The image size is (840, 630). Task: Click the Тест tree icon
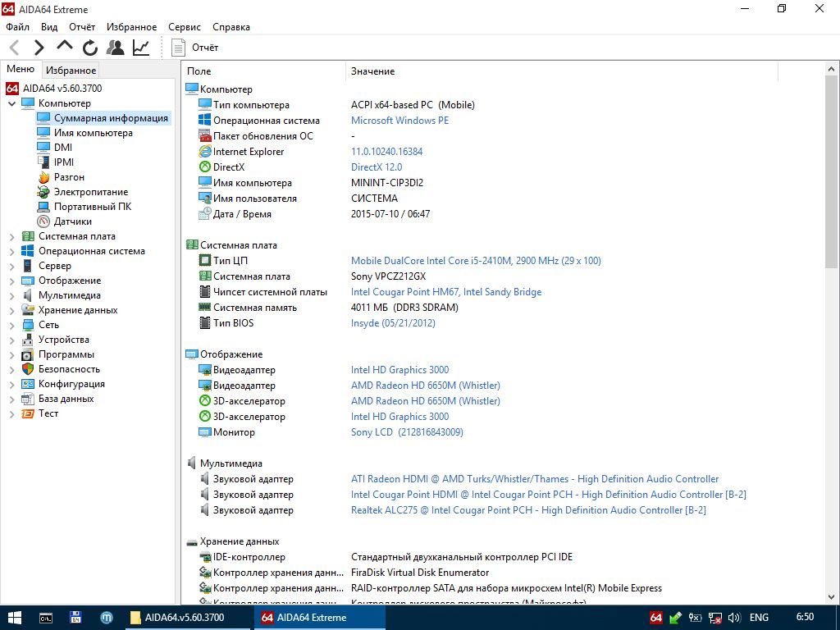28,413
